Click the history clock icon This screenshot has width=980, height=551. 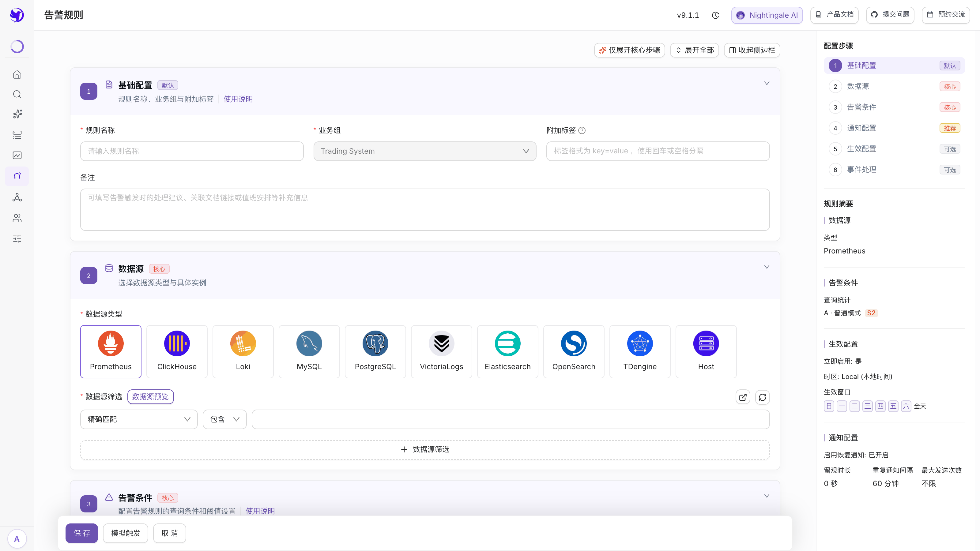pos(715,15)
